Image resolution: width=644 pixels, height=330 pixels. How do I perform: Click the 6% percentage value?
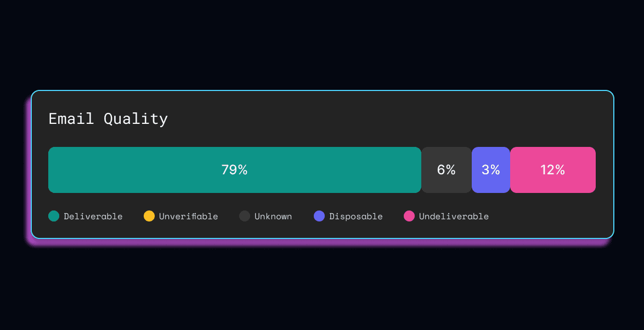447,170
